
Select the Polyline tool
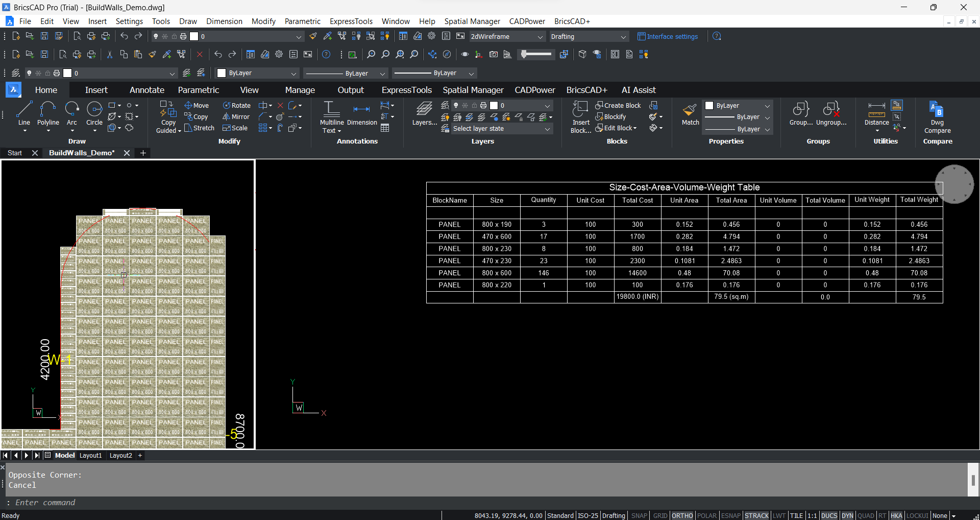[x=48, y=115]
